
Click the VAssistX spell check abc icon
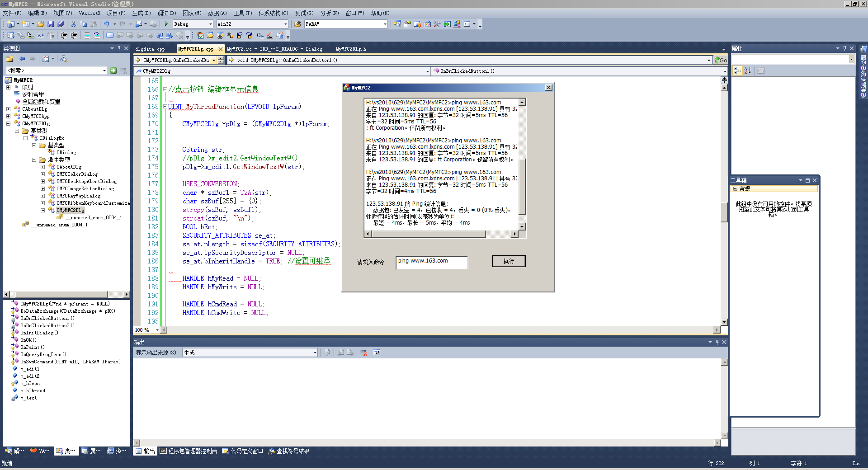(270, 35)
